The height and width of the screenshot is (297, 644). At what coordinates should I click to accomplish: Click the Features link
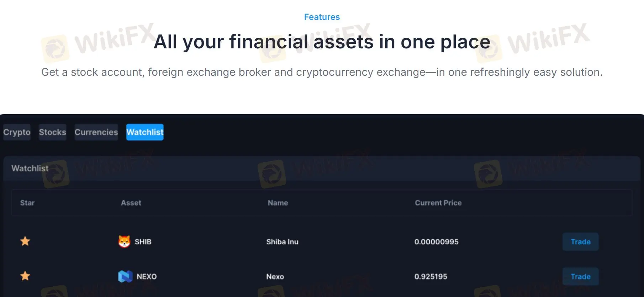click(322, 17)
